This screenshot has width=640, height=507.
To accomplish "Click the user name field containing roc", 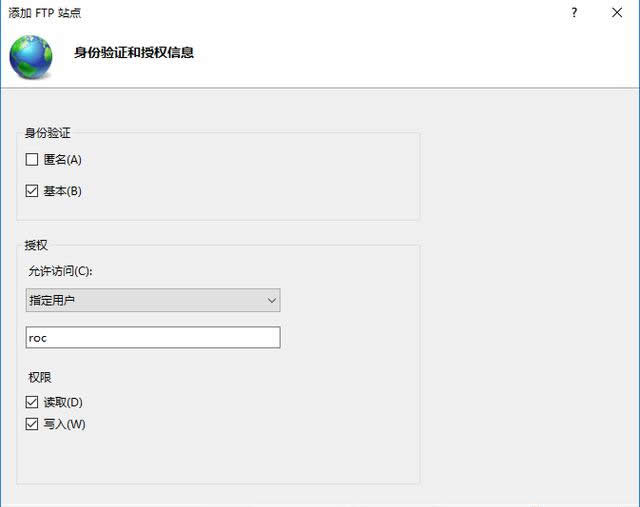I will 153,337.
